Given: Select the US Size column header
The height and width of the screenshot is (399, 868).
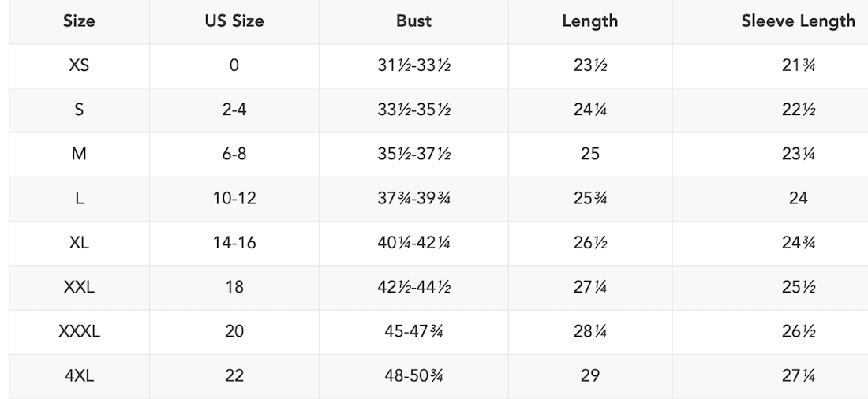Looking at the screenshot, I should (234, 21).
